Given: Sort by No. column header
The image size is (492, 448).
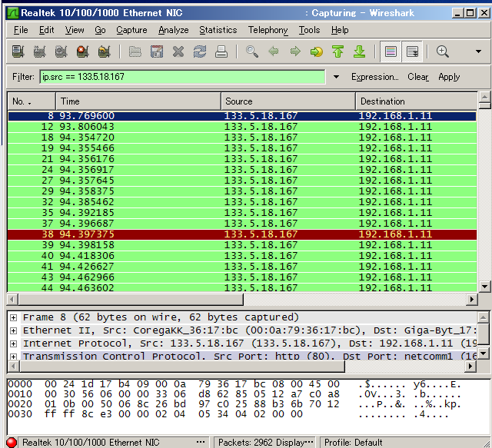Looking at the screenshot, I should (32, 101).
